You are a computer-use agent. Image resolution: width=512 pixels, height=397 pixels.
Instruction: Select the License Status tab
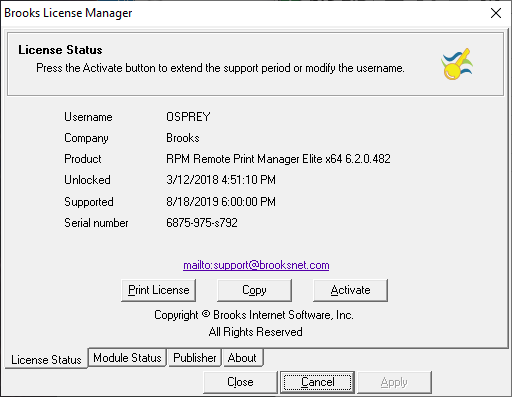pos(46,359)
